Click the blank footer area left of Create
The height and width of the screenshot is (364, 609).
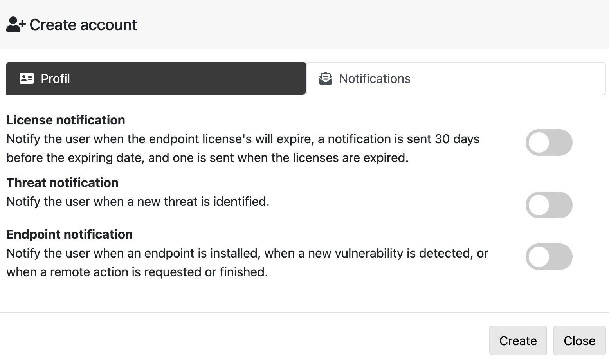[243, 339]
